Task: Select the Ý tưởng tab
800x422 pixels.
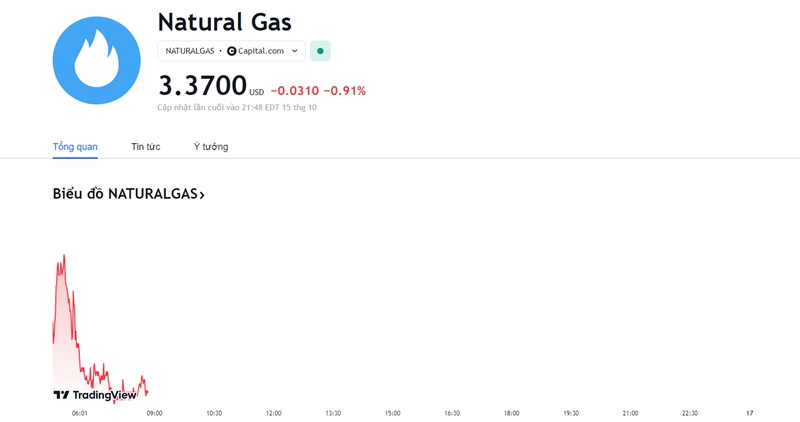Action: point(211,146)
